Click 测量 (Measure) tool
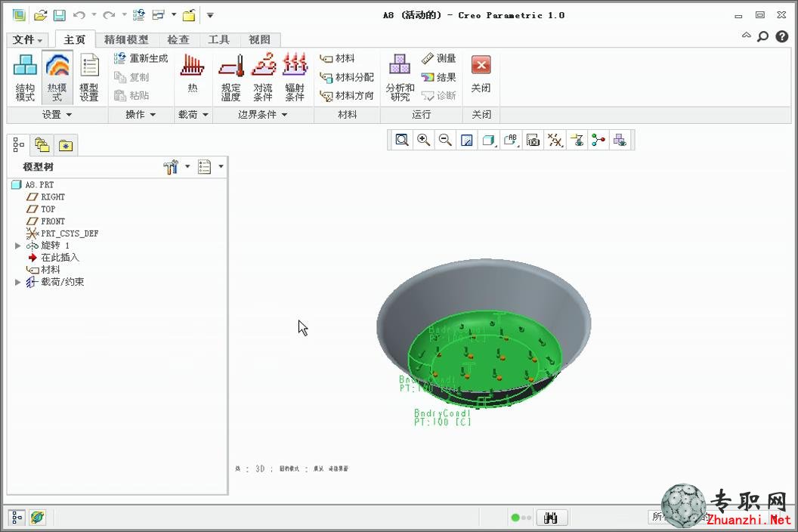The image size is (798, 532). pyautogui.click(x=439, y=58)
